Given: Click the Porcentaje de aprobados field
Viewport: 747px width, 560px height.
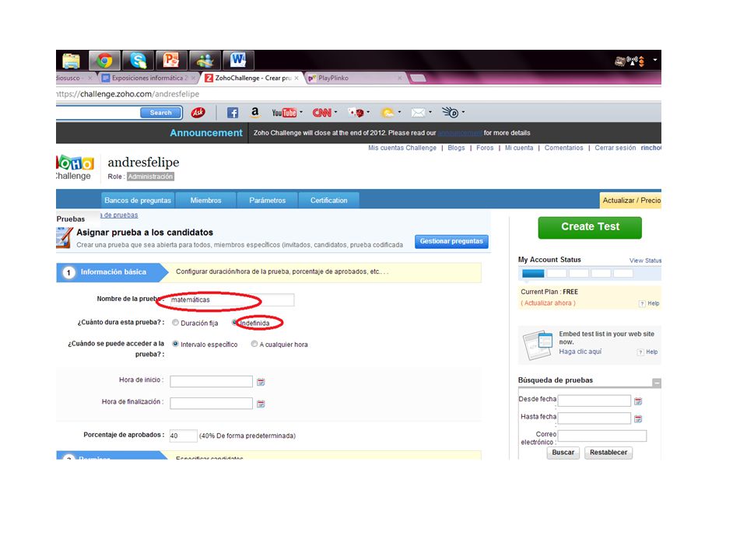Looking at the screenshot, I should click(x=184, y=436).
